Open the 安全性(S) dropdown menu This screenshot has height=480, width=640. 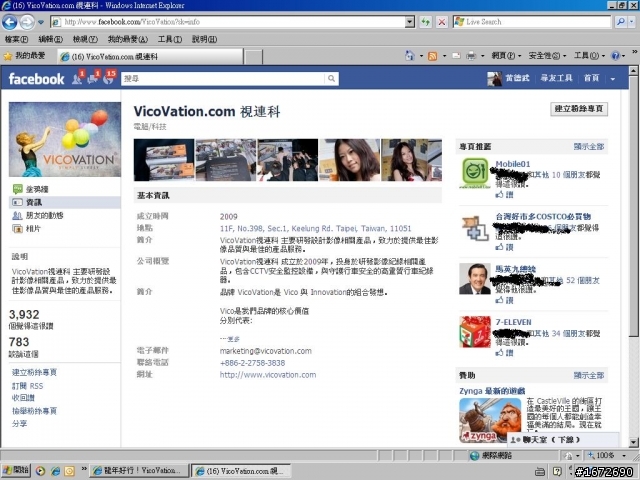click(x=547, y=56)
